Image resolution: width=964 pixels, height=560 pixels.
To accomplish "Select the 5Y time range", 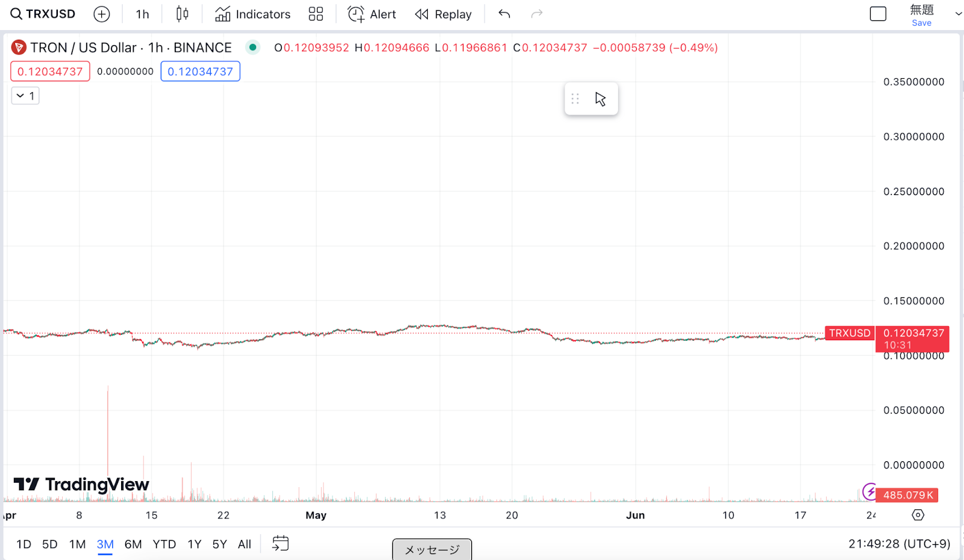I will (x=219, y=544).
